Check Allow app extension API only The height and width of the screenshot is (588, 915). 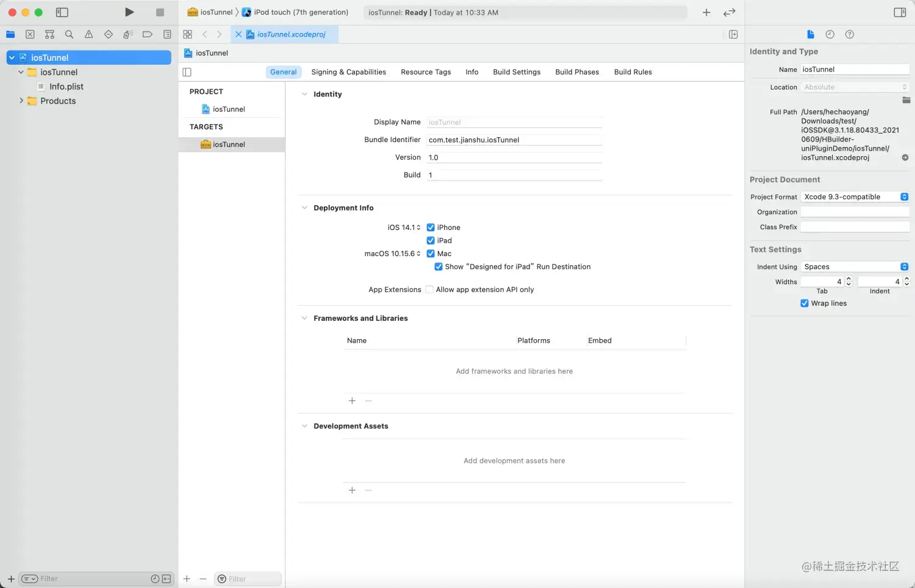pyautogui.click(x=429, y=290)
